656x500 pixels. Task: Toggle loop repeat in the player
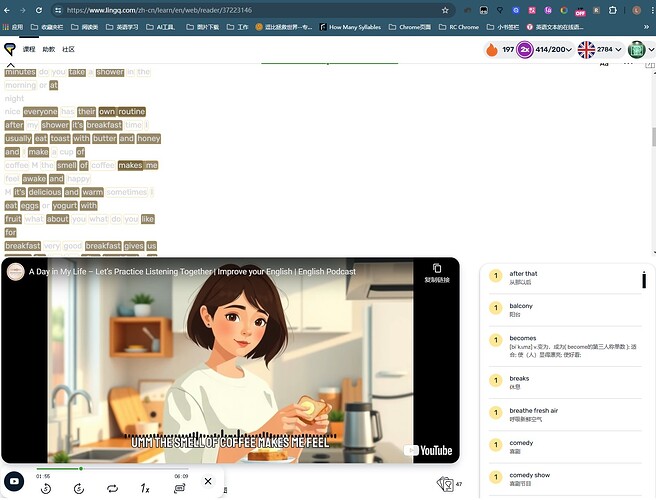click(113, 488)
